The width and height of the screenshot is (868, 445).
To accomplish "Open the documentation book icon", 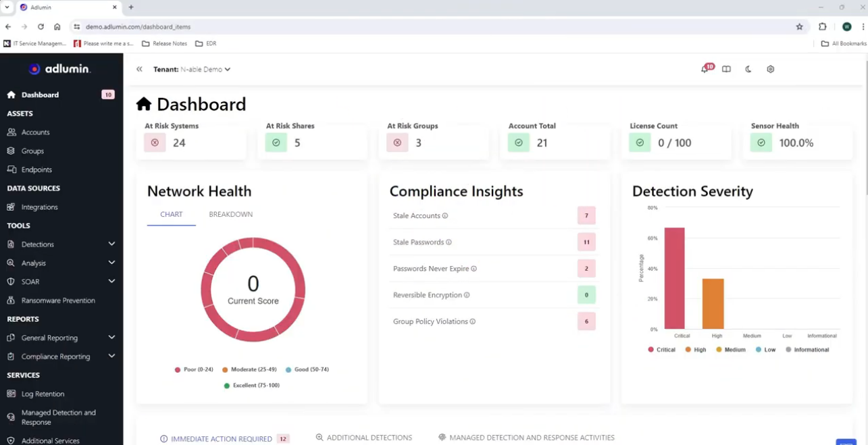I will (x=726, y=70).
